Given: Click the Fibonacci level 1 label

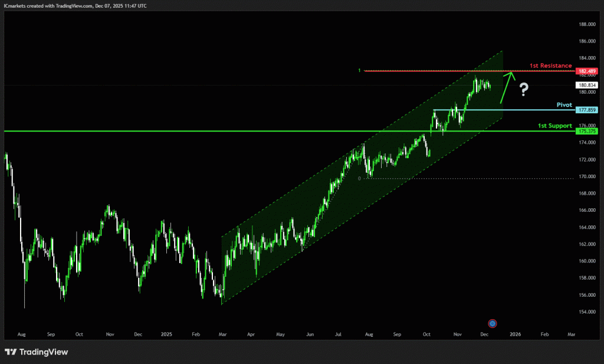Looking at the screenshot, I should click(x=359, y=71).
